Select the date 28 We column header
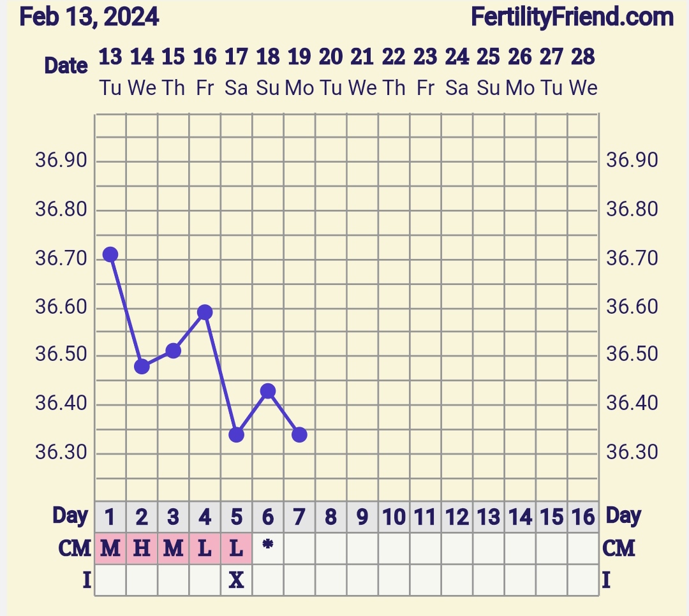689x616 pixels. tap(583, 70)
